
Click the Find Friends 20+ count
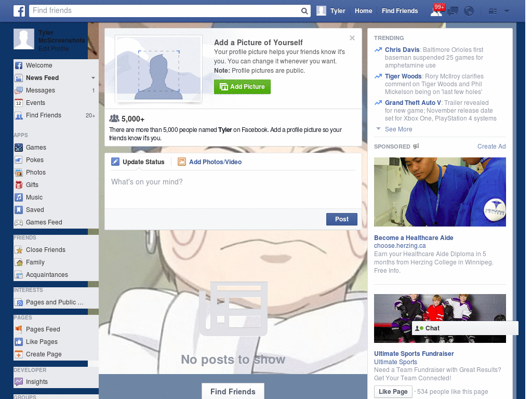click(x=90, y=116)
